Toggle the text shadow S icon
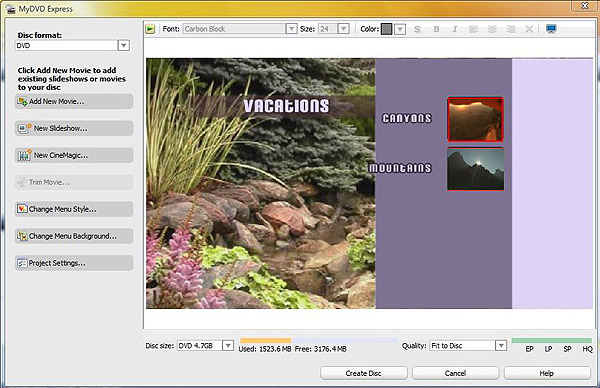The image size is (600, 388). [417, 29]
